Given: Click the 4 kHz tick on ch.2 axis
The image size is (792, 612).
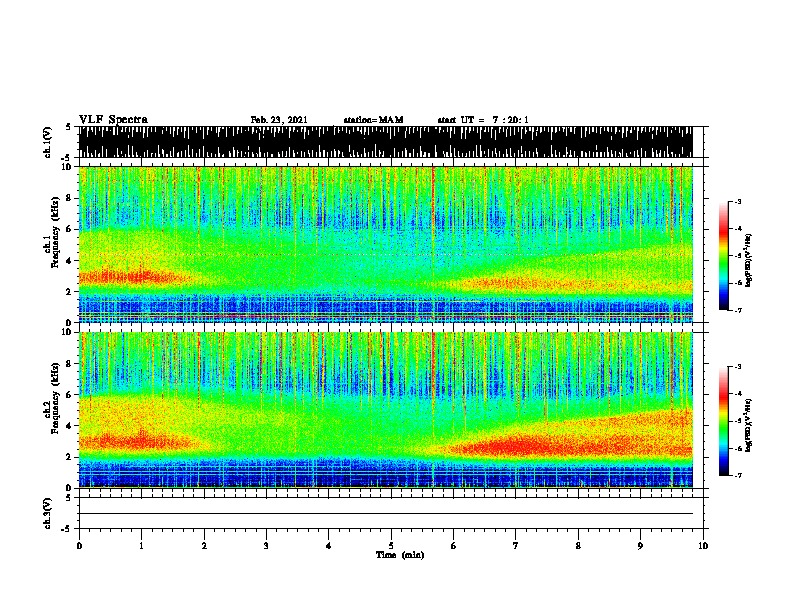Looking at the screenshot, I should tap(69, 426).
